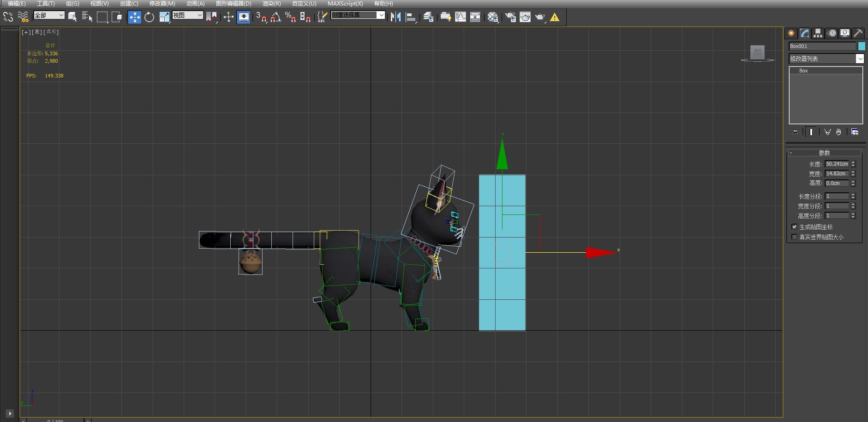Toggle Keyboard Shortcut Override
The width and height of the screenshot is (868, 422).
[x=244, y=17]
